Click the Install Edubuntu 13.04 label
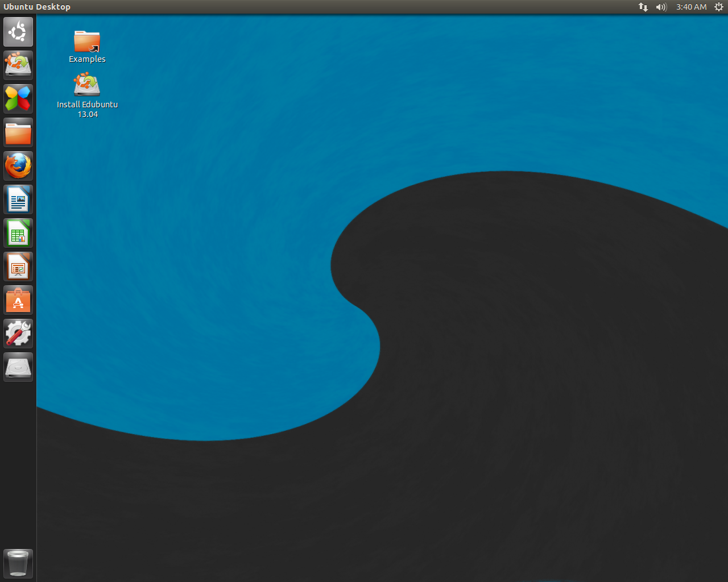Screen dimensions: 728x582 87,109
